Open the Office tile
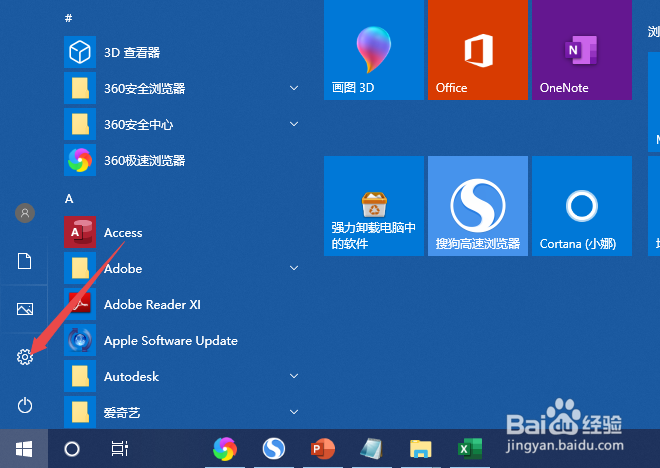The width and height of the screenshot is (660, 468). point(478,50)
